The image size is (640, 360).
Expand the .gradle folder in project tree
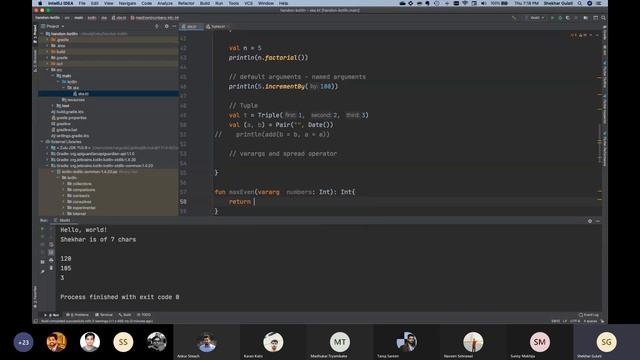click(47, 40)
